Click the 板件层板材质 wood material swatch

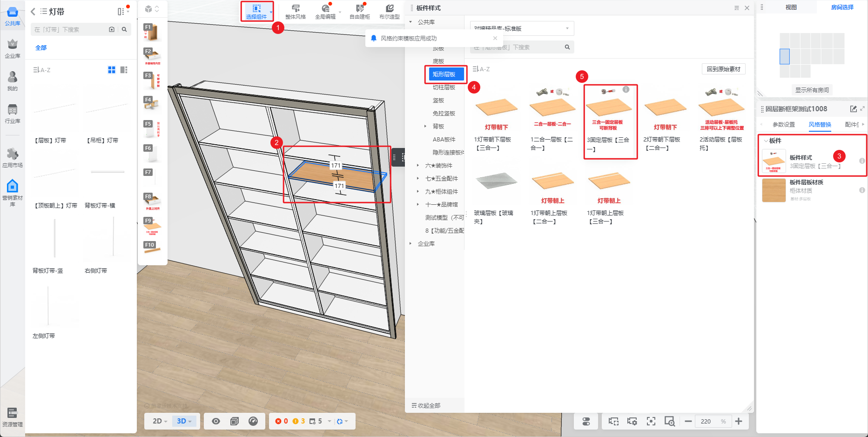774,190
